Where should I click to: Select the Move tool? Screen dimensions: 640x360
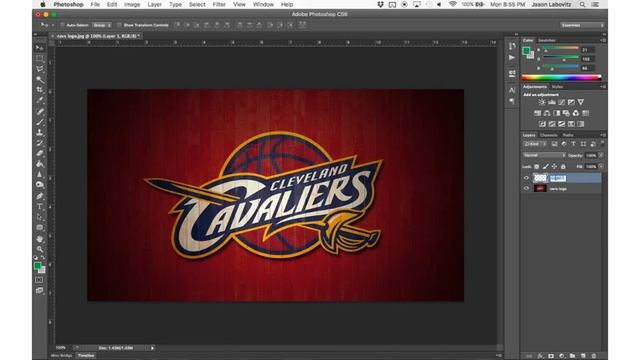tap(40, 48)
